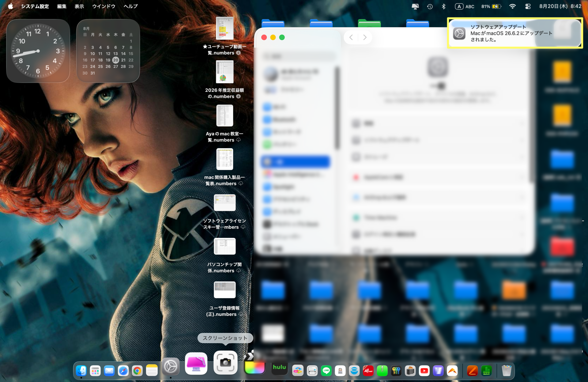Launch Hulu from the Dock
The height and width of the screenshot is (382, 588).
pos(279,368)
